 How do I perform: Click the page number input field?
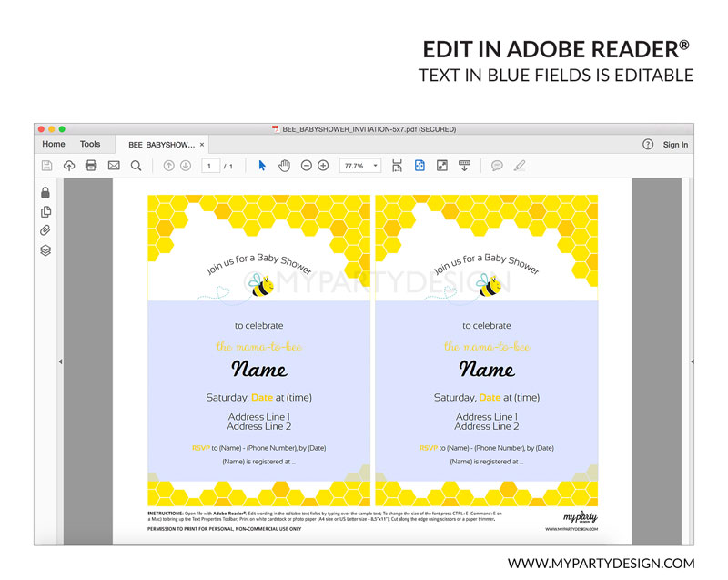tap(211, 166)
